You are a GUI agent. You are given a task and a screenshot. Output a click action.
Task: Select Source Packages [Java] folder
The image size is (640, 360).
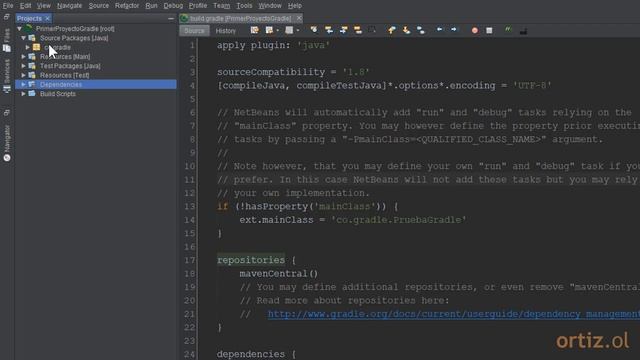pos(74,38)
